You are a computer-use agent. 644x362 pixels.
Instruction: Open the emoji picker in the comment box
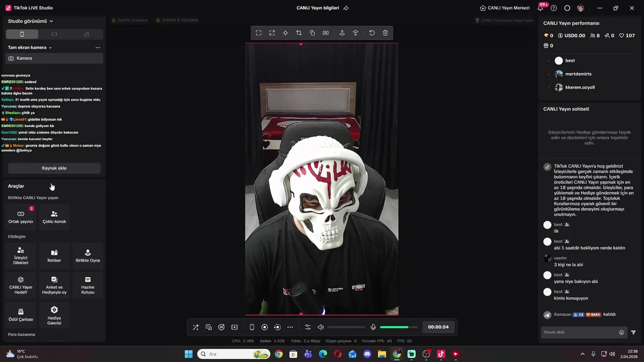[621, 332]
